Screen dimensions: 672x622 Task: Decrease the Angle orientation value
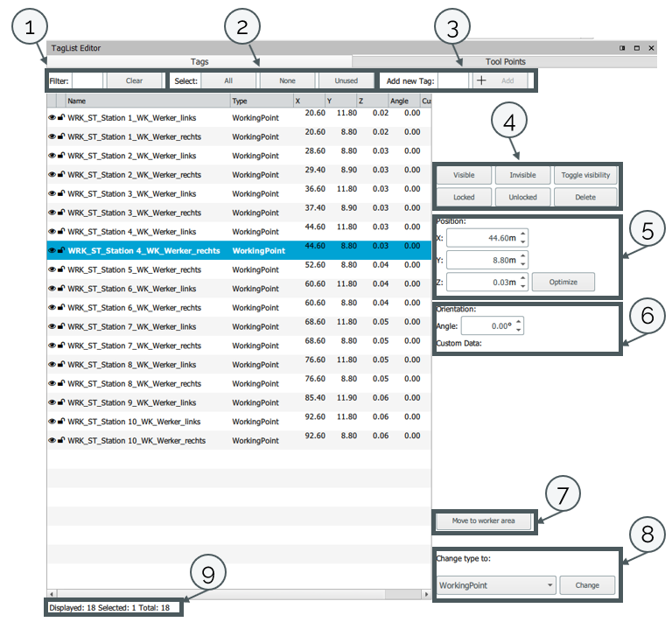519,330
